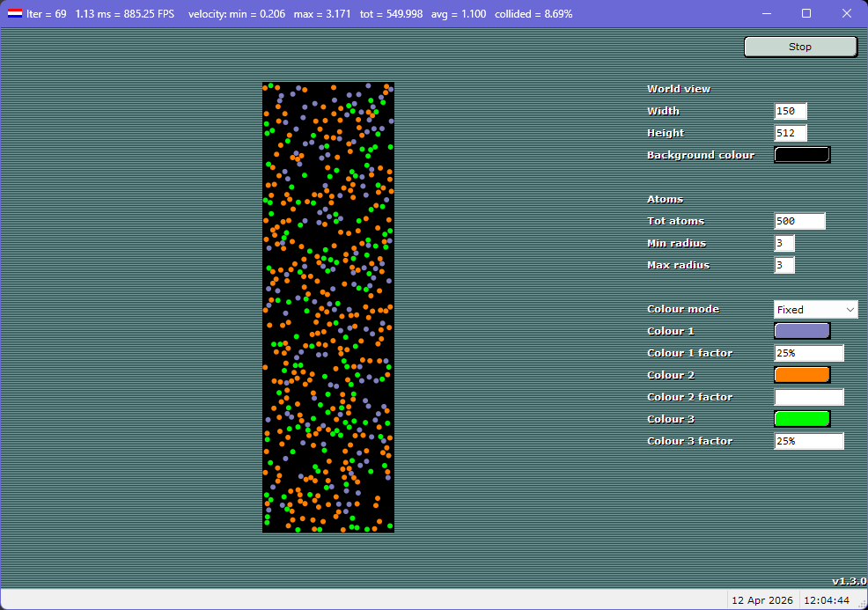This screenshot has width=868, height=610.
Task: Pick the purple Colour 1 swatch
Action: click(801, 331)
